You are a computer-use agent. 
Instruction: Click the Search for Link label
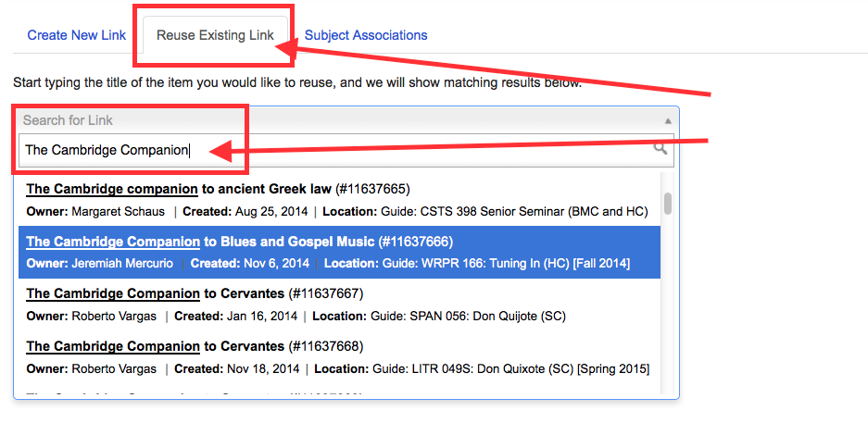click(68, 120)
